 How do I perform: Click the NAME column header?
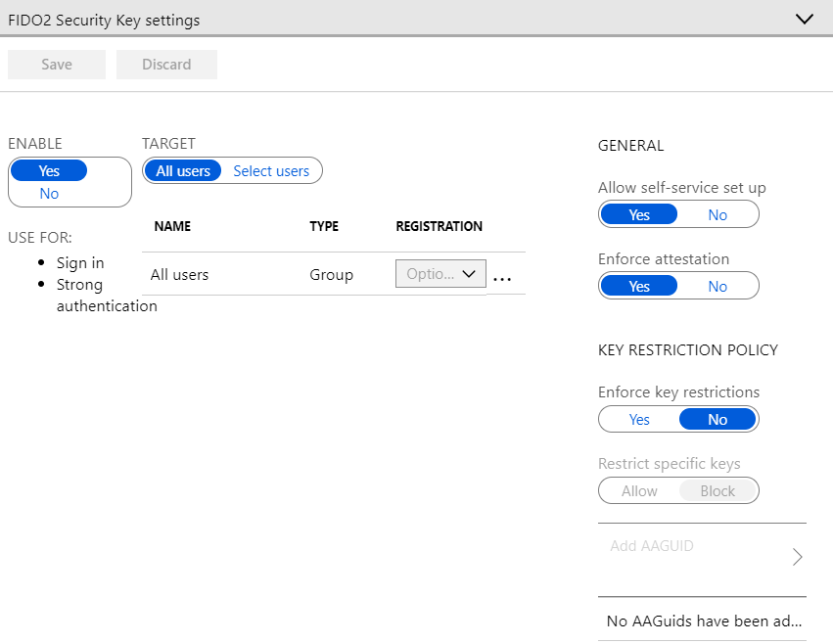click(172, 226)
